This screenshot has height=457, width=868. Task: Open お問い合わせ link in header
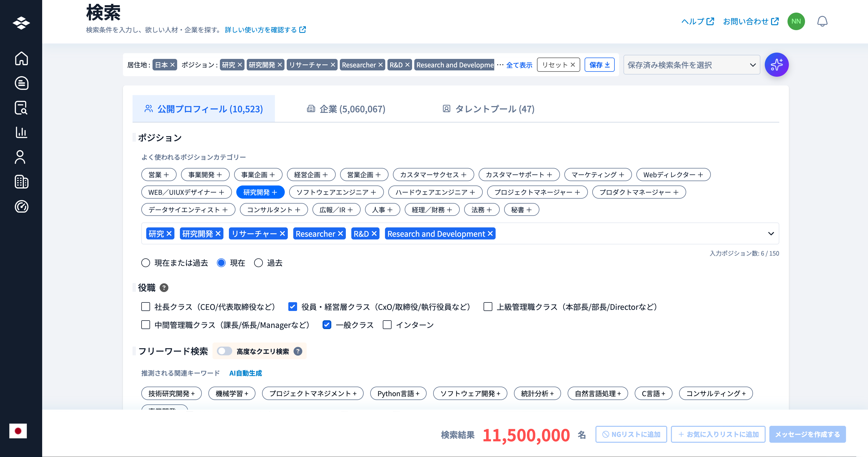click(751, 21)
